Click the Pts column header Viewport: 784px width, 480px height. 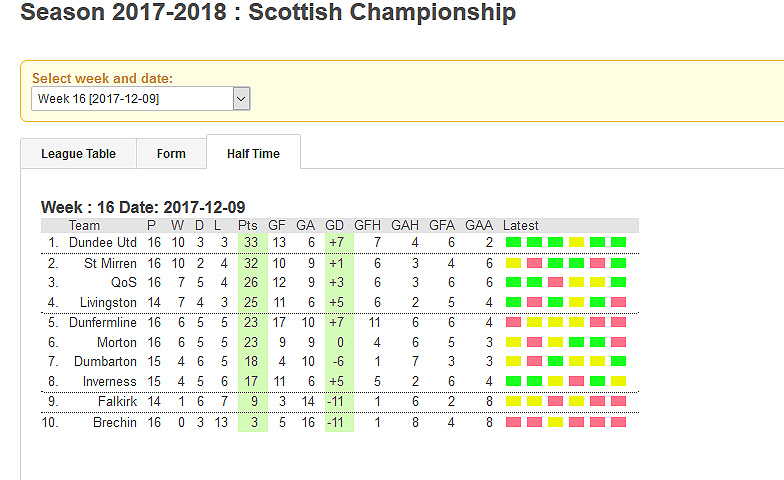click(248, 226)
